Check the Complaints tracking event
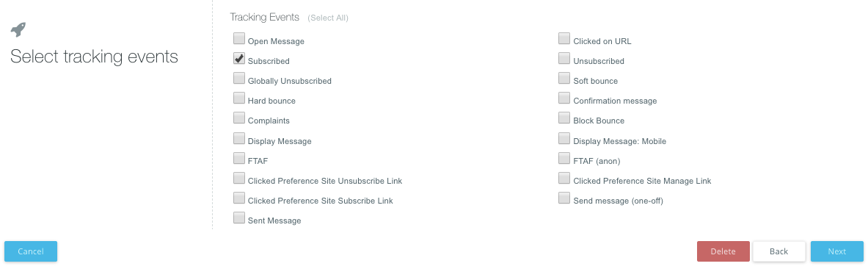 click(x=238, y=118)
